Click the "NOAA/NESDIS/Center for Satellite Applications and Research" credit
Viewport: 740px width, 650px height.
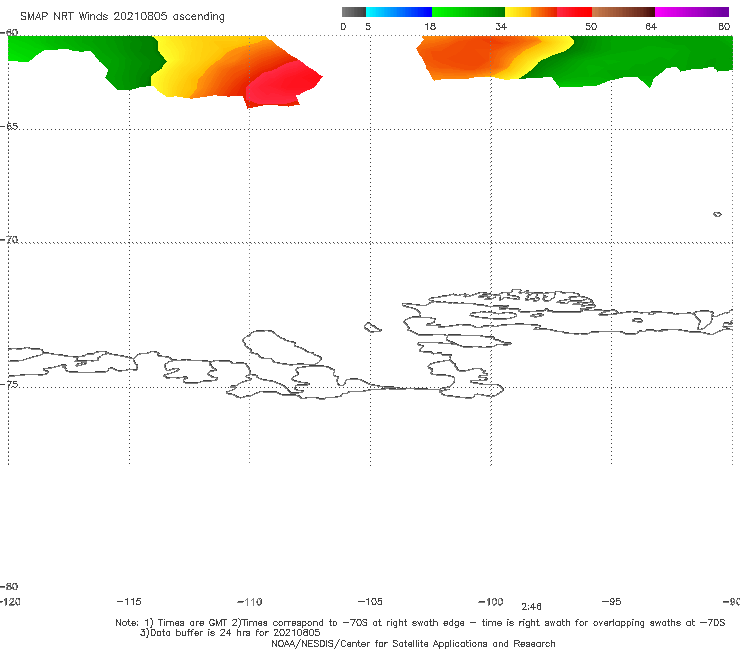click(x=413, y=644)
